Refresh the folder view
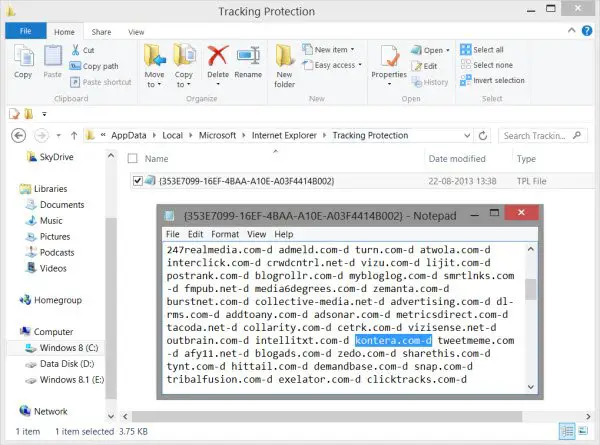 click(483, 135)
